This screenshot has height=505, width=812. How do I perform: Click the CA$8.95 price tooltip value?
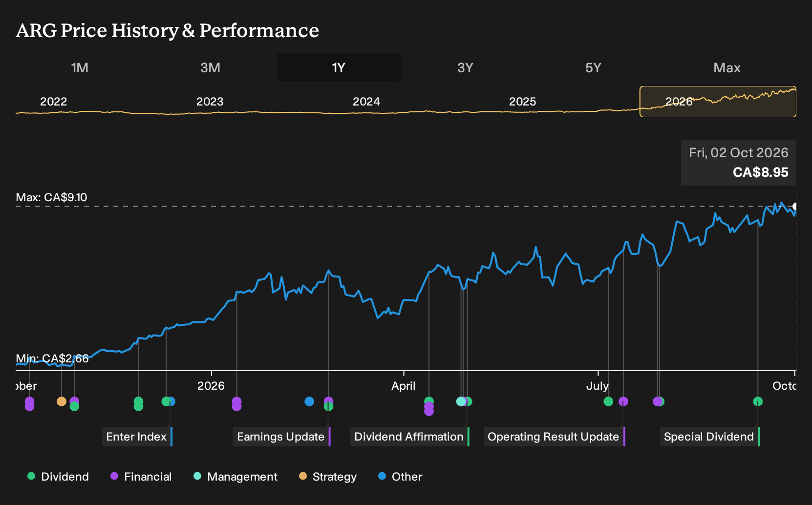tap(760, 172)
